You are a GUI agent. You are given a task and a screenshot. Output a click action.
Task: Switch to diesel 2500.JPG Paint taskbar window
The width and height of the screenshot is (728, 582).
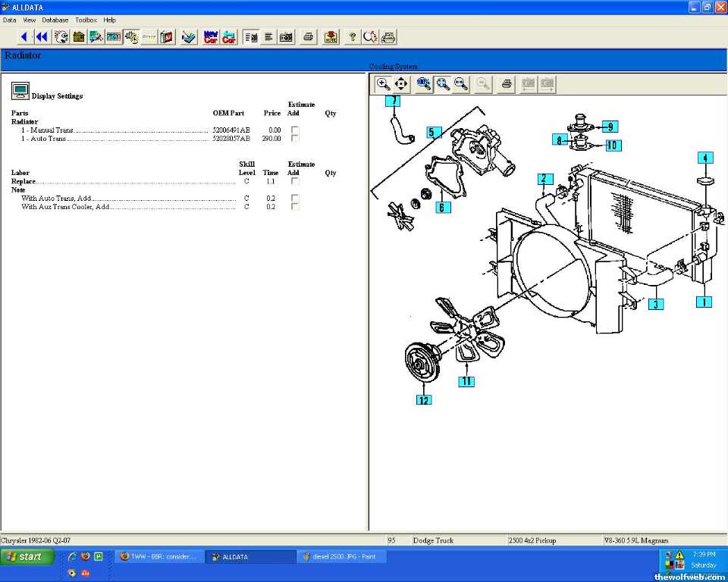341,556
